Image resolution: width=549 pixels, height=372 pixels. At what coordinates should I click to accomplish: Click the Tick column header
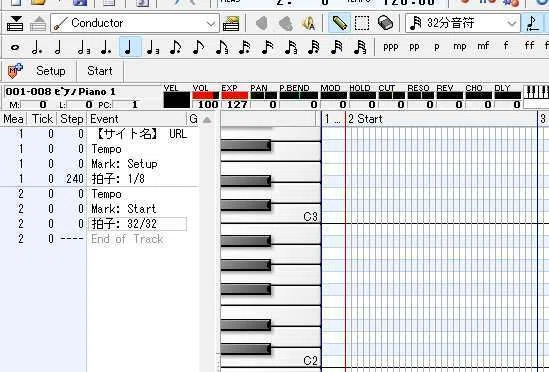point(42,119)
